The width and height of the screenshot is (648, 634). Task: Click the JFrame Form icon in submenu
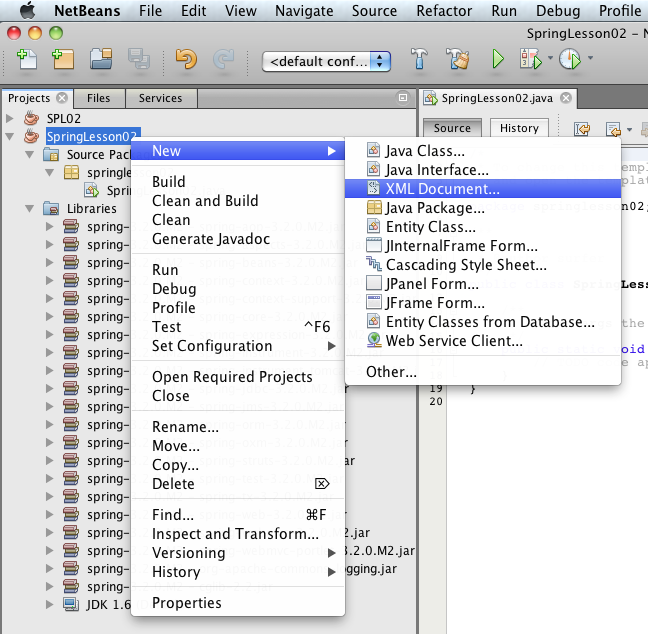374,302
